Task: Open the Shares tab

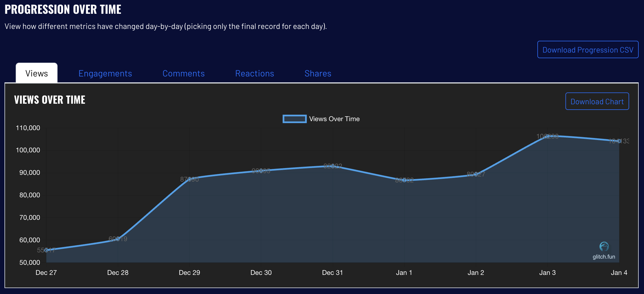Action: click(318, 73)
